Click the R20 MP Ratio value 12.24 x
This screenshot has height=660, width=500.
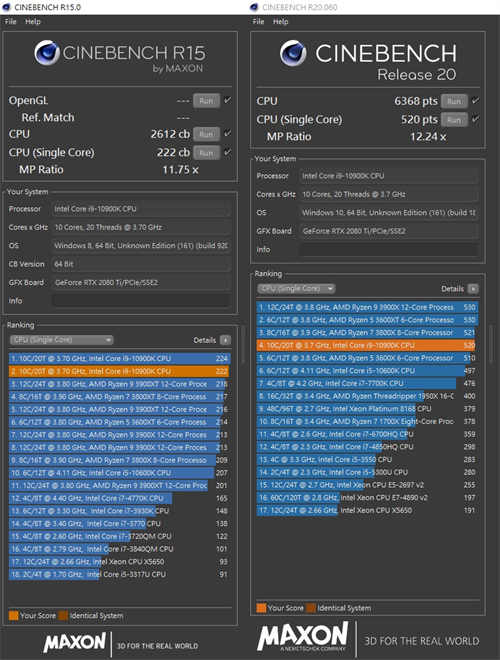coord(428,136)
